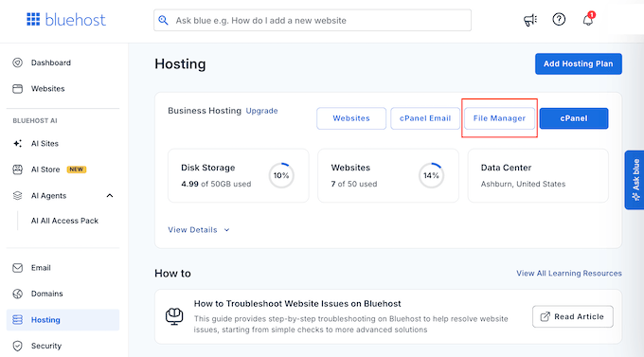Click the red notification count badge
The image size is (644, 357).
(x=591, y=15)
